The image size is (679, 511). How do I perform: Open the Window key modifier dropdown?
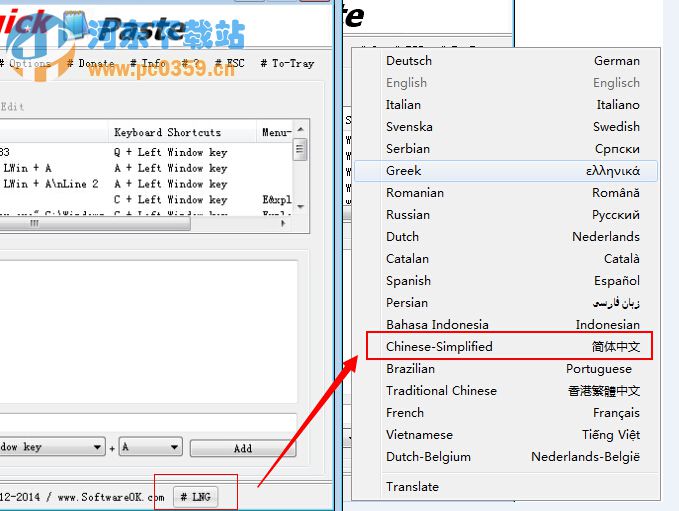pyautogui.click(x=52, y=447)
